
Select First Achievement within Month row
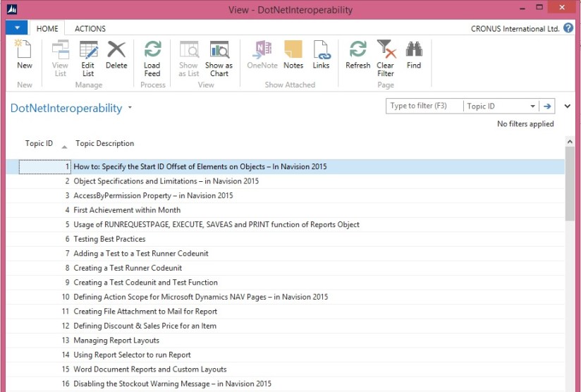(286, 210)
